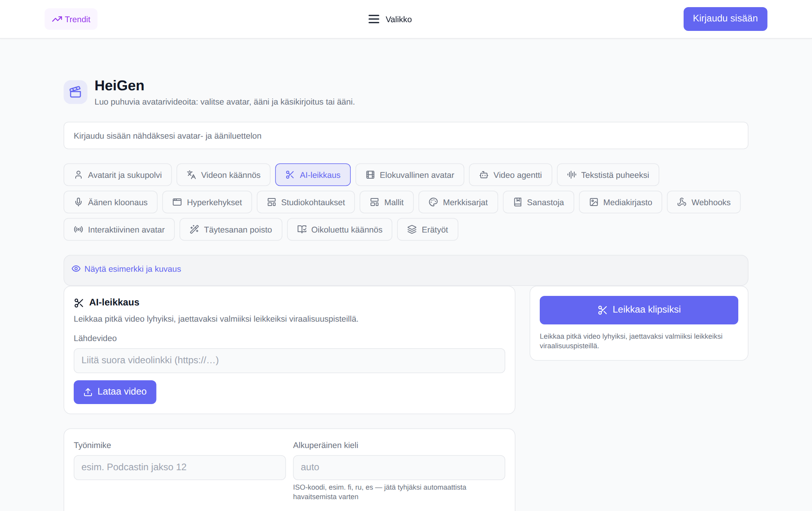Screen dimensions: 812x511
Task: Click the Kirjaudu sisään button
Action: pyautogui.click(x=725, y=19)
